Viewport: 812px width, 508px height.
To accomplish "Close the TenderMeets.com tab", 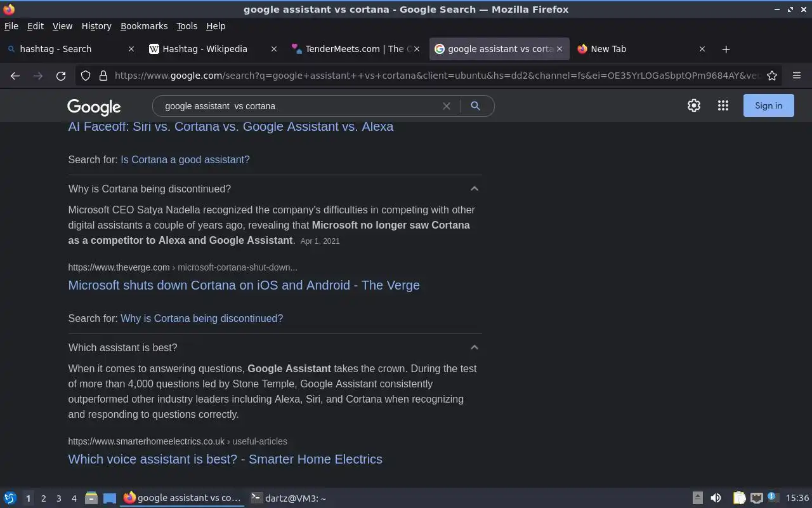I will point(417,49).
